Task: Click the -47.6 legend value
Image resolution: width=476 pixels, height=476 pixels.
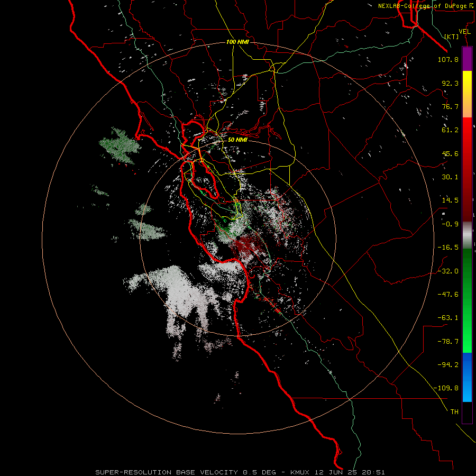Action: tap(448, 295)
